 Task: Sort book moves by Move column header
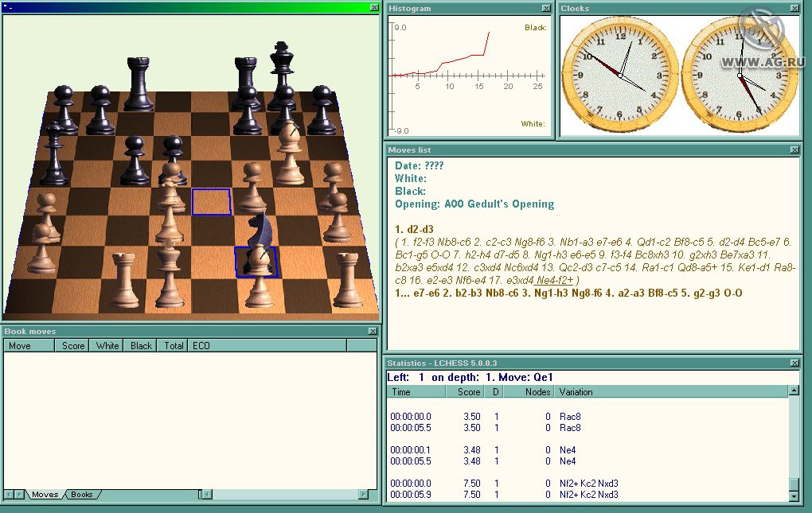click(29, 345)
